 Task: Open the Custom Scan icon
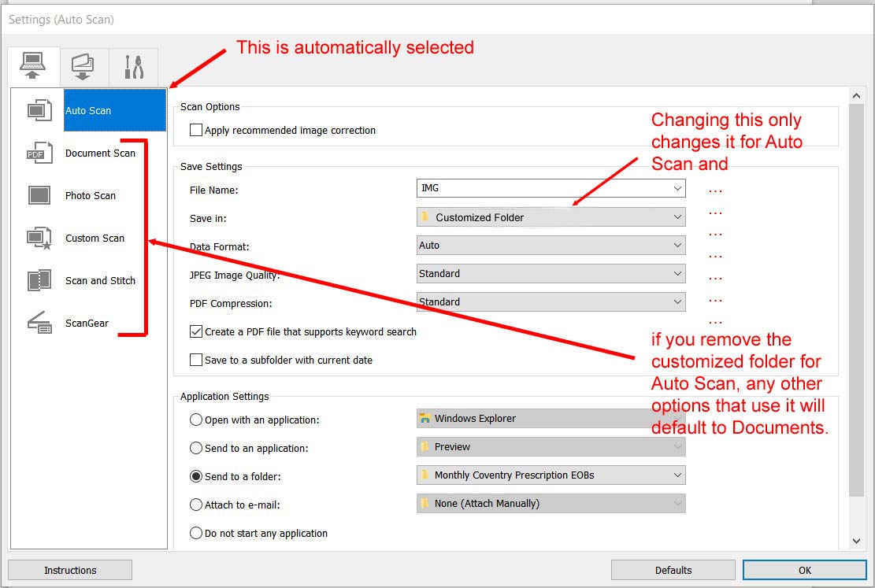coord(39,238)
